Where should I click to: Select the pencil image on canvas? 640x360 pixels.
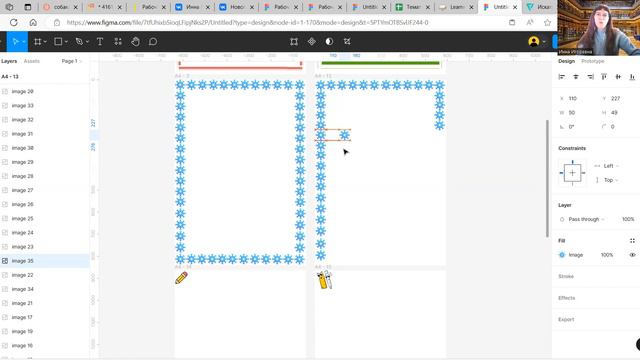[x=181, y=278]
